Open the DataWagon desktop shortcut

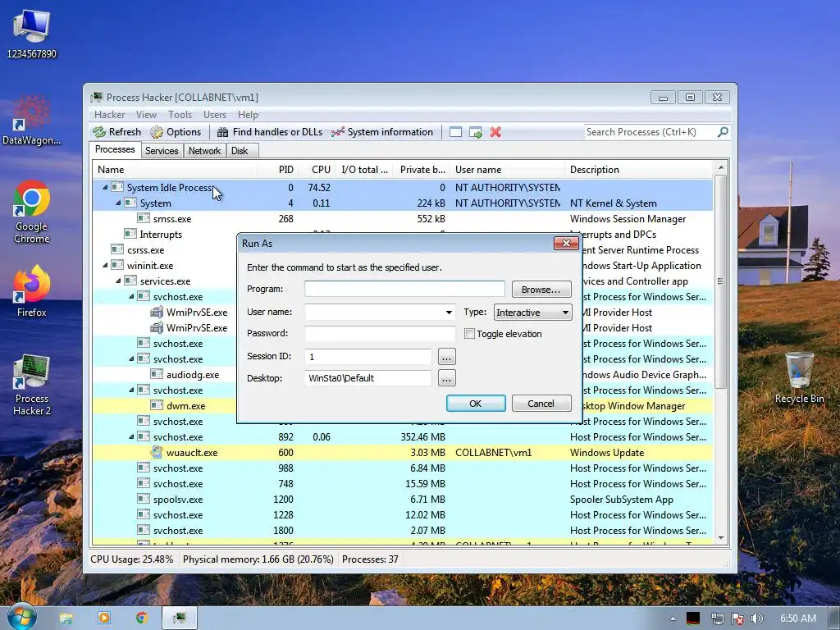coord(31,120)
